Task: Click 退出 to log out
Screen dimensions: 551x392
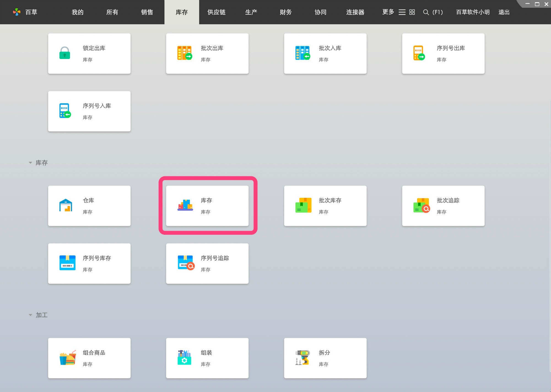Action: click(x=504, y=12)
